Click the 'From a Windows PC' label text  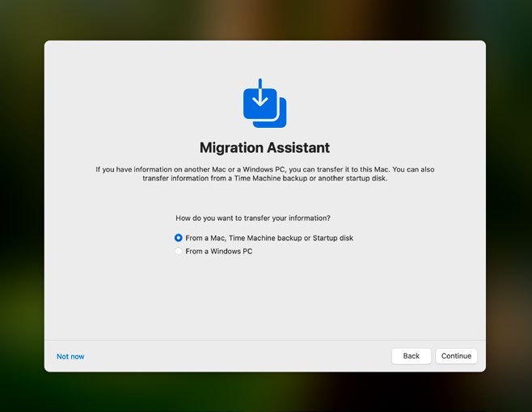(218, 252)
